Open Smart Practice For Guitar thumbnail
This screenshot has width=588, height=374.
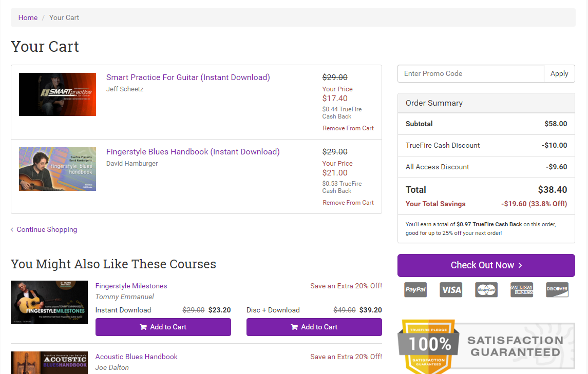pos(58,94)
